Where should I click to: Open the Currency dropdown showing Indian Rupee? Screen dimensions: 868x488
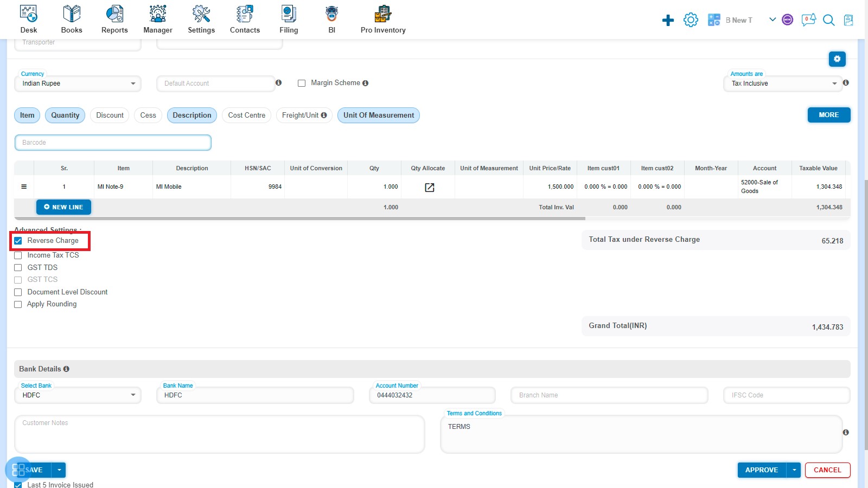pos(78,84)
